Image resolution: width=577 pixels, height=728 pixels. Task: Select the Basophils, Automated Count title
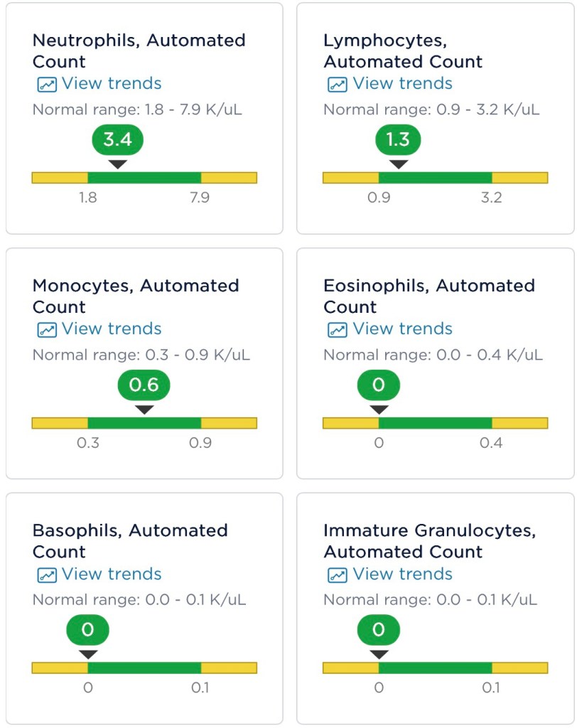click(x=130, y=541)
